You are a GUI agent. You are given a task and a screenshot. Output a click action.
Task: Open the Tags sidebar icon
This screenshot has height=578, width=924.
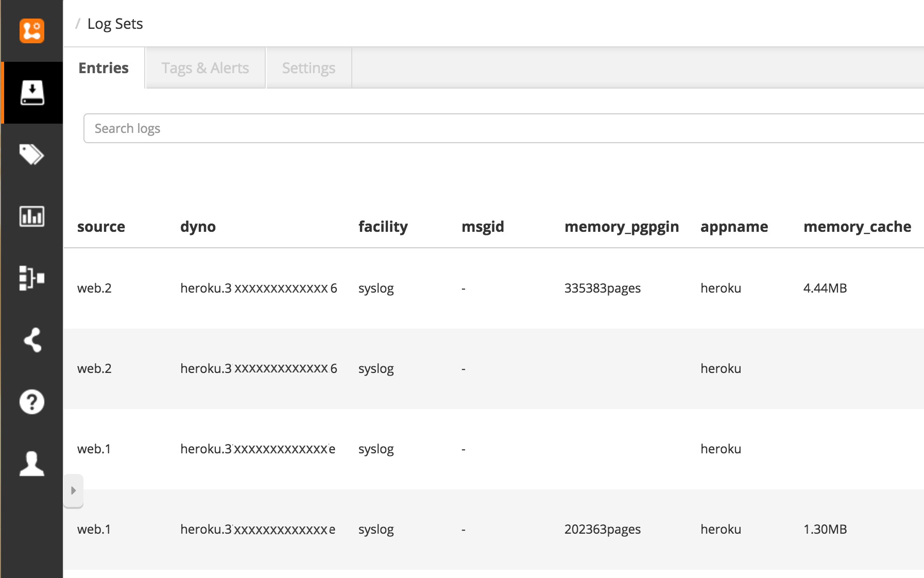pyautogui.click(x=32, y=155)
